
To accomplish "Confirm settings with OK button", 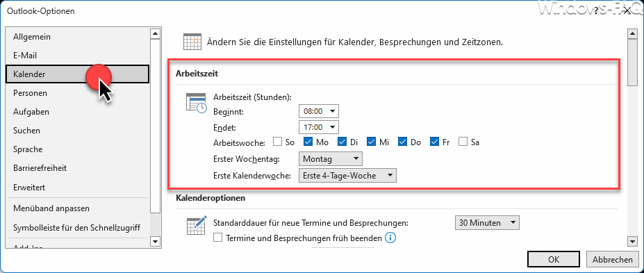I will 554,259.
